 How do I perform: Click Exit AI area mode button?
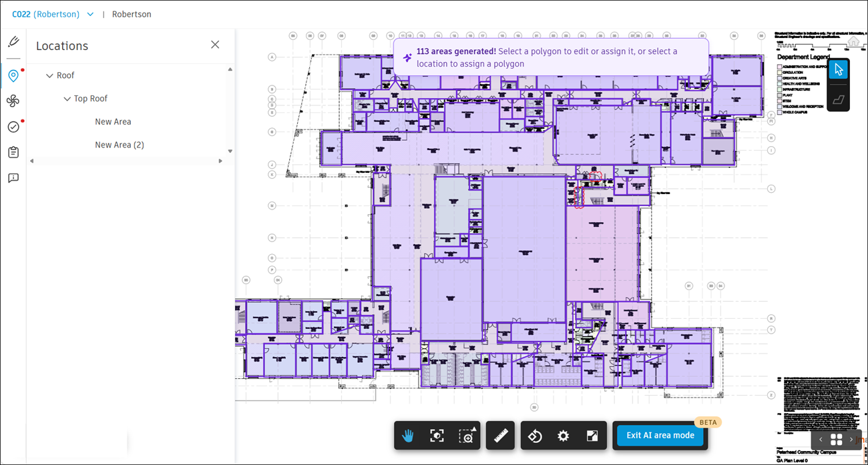point(660,435)
